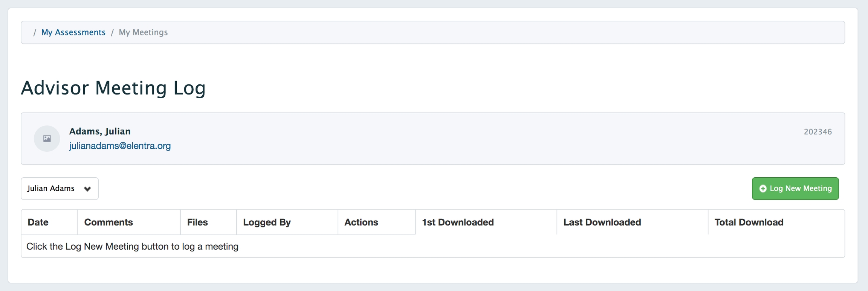The width and height of the screenshot is (868, 291).
Task: Click the plus icon on Log New Meeting
Action: pos(763,189)
